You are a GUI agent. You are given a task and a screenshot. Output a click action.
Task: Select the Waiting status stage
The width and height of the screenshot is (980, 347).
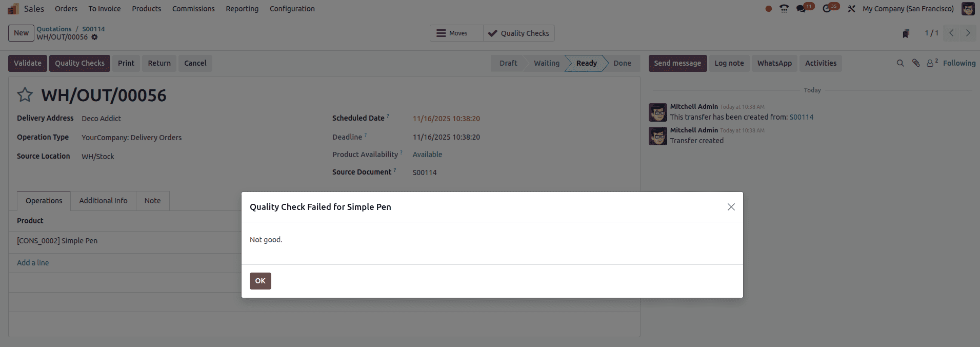(x=546, y=63)
